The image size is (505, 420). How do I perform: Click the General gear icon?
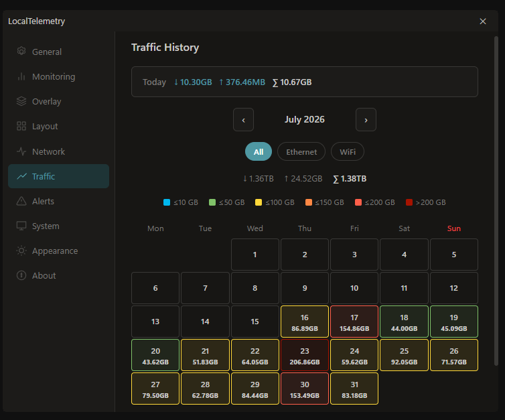(21, 51)
